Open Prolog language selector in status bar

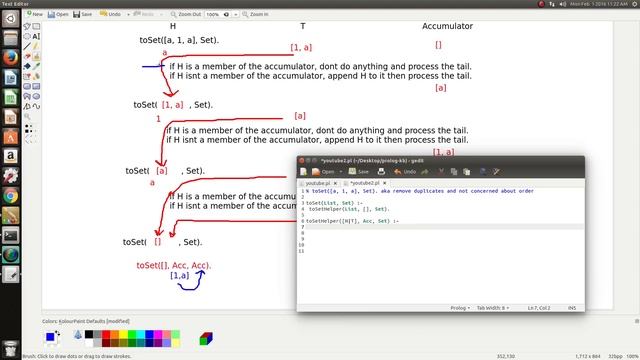point(460,308)
